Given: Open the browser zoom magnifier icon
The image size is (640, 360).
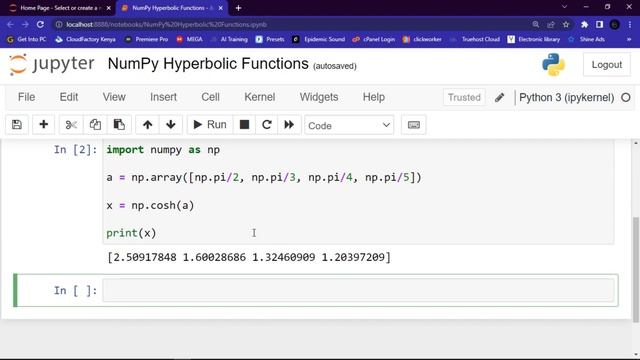Looking at the screenshot, I should coord(536,24).
